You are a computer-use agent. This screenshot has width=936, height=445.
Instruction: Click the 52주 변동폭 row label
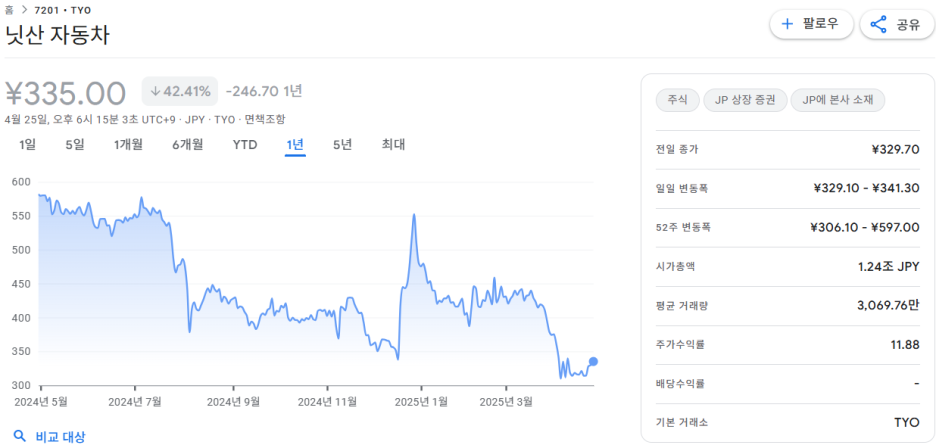tap(683, 227)
